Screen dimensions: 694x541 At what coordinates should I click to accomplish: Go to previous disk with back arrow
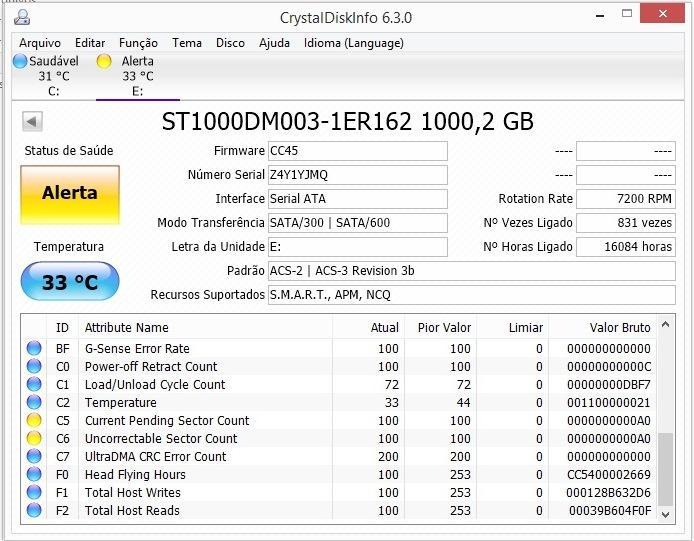click(32, 121)
